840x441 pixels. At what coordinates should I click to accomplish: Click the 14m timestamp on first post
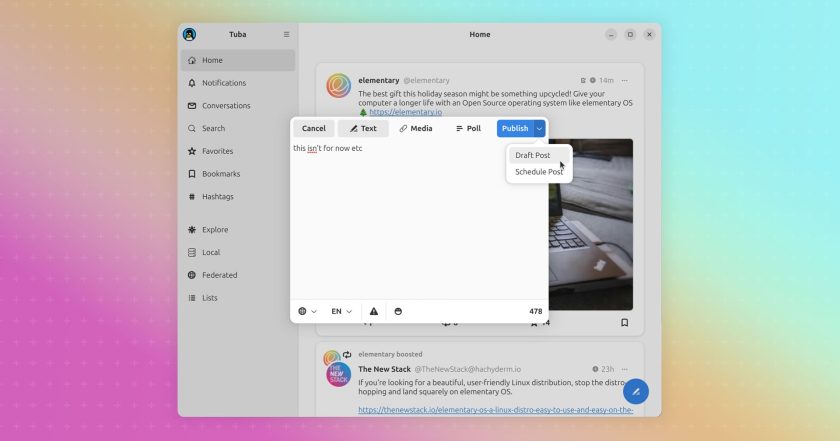click(606, 80)
